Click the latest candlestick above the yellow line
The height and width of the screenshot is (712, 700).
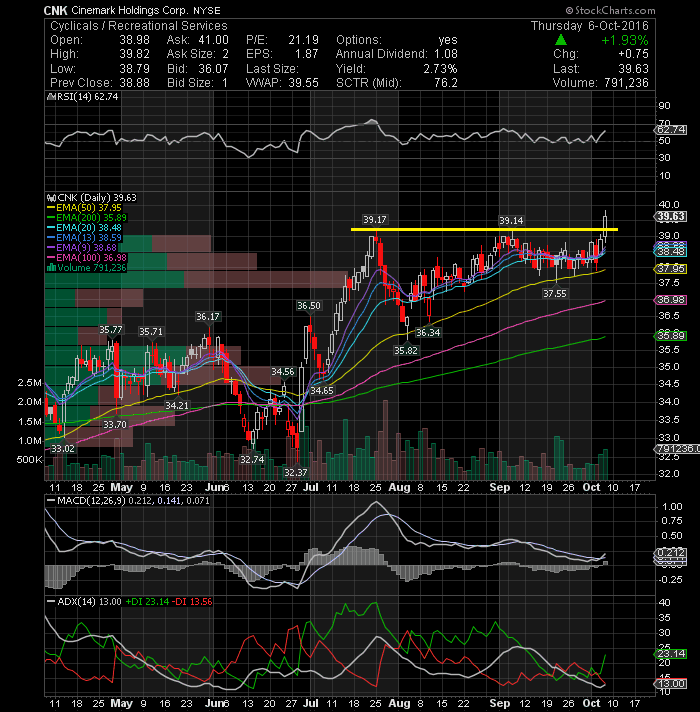pyautogui.click(x=606, y=226)
